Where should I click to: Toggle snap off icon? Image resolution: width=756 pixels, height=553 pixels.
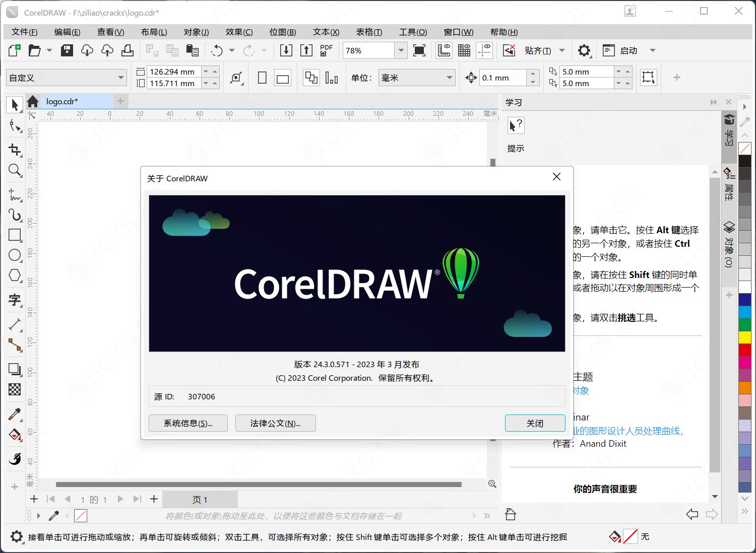click(509, 50)
